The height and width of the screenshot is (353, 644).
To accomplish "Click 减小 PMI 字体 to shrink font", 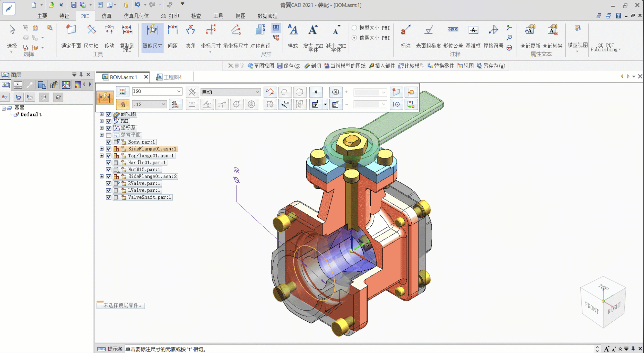I will coord(336,38).
